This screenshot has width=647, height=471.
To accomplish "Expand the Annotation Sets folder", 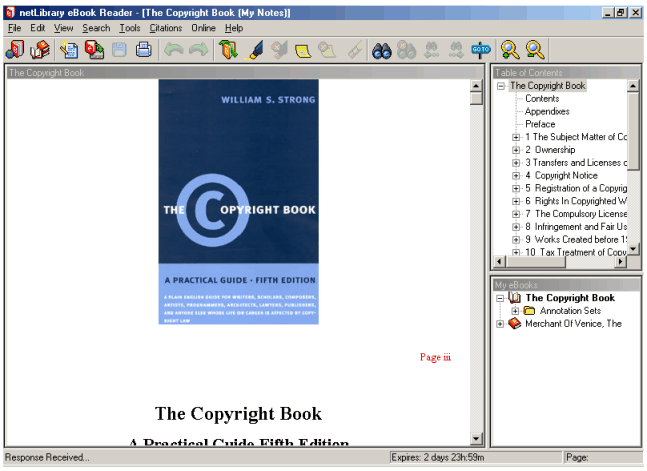I will (x=515, y=311).
